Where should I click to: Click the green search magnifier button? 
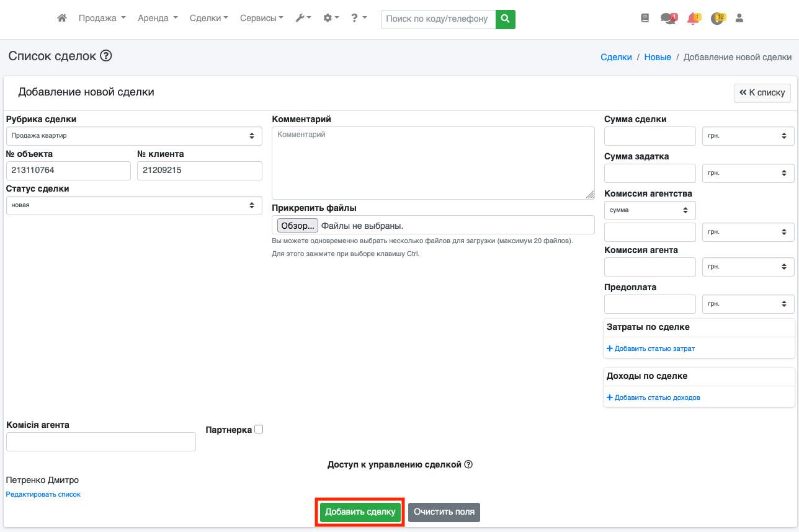point(506,19)
